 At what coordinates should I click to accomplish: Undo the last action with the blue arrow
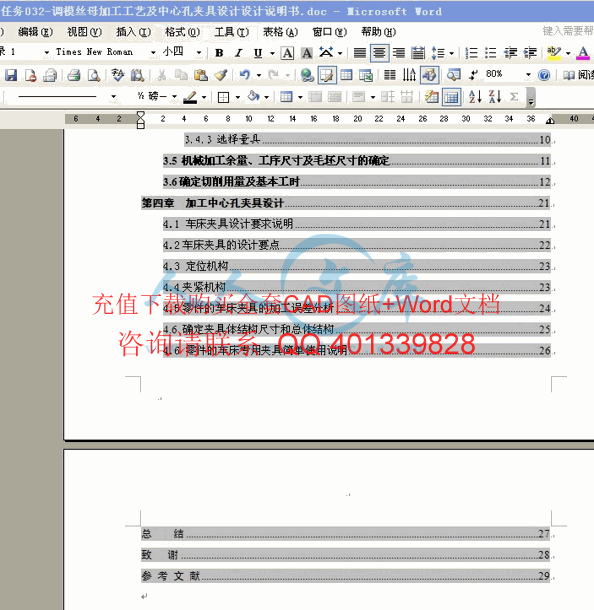pos(245,75)
